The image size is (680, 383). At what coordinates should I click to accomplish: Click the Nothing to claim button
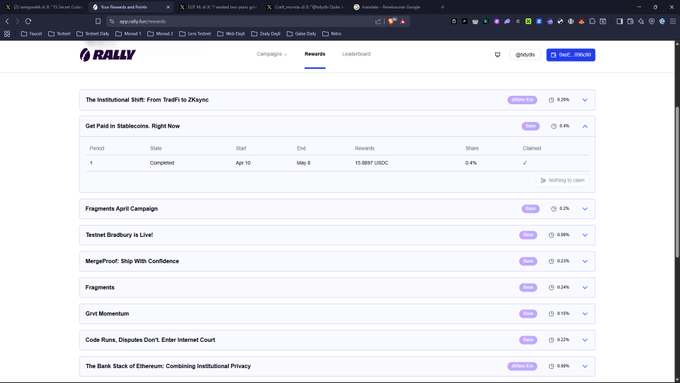coord(562,180)
